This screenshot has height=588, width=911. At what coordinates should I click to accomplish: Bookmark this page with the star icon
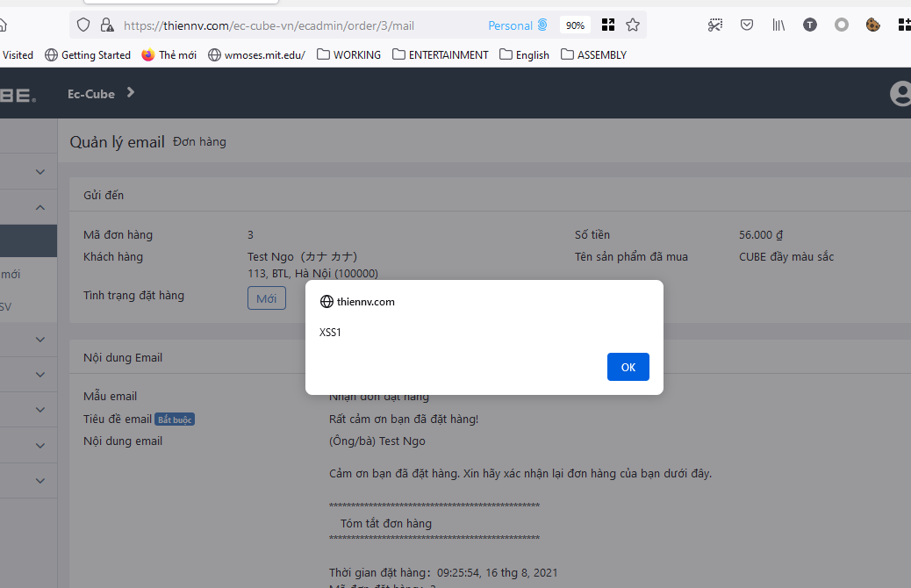(633, 25)
